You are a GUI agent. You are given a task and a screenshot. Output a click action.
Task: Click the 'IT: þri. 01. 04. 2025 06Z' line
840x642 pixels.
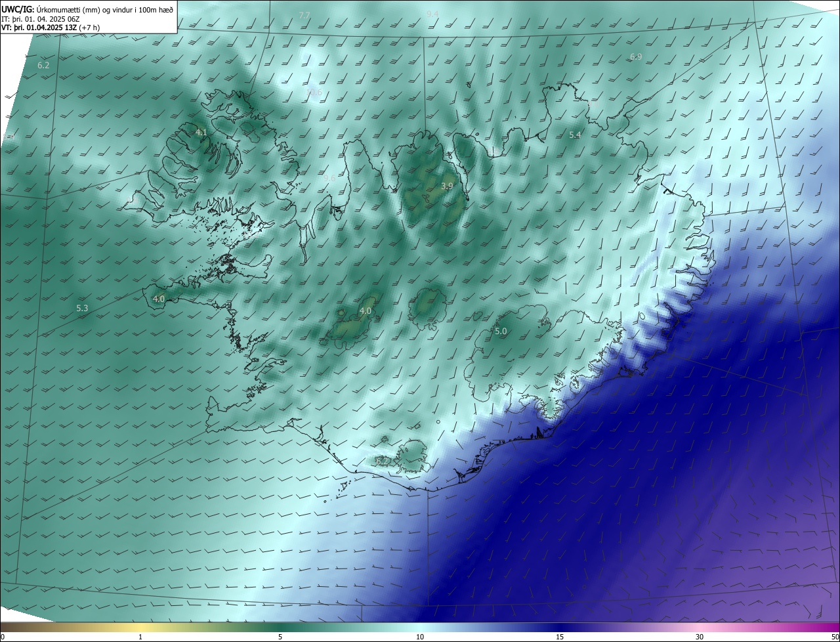(41, 18)
